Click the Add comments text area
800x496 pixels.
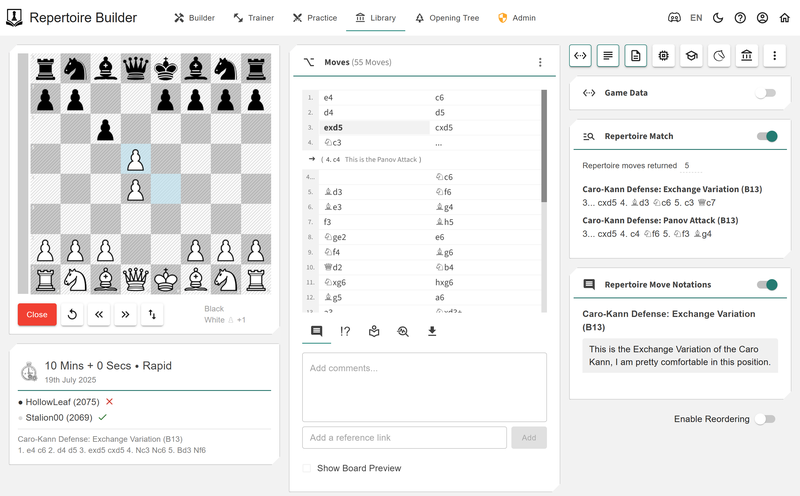424,386
